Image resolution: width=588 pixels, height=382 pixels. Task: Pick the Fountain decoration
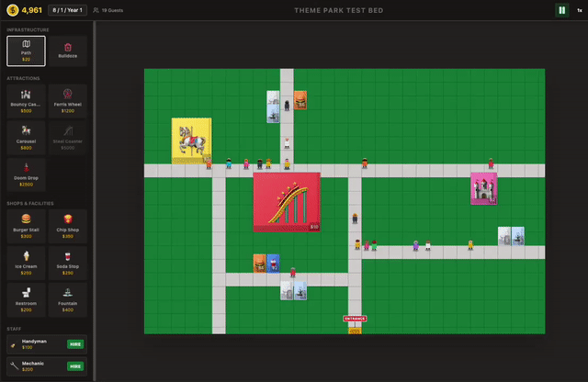click(67, 299)
